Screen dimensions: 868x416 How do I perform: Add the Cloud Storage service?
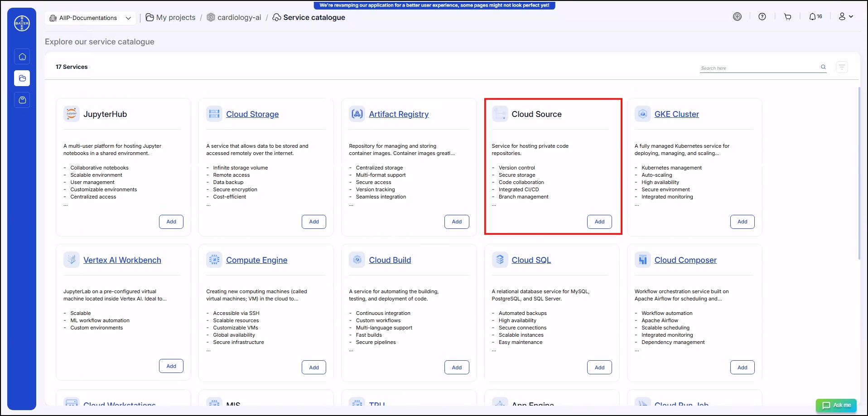[x=314, y=222]
